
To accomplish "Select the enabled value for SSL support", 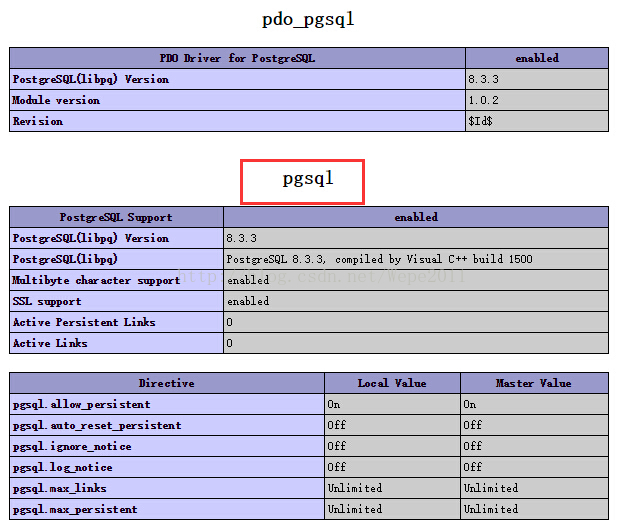I will point(248,301).
